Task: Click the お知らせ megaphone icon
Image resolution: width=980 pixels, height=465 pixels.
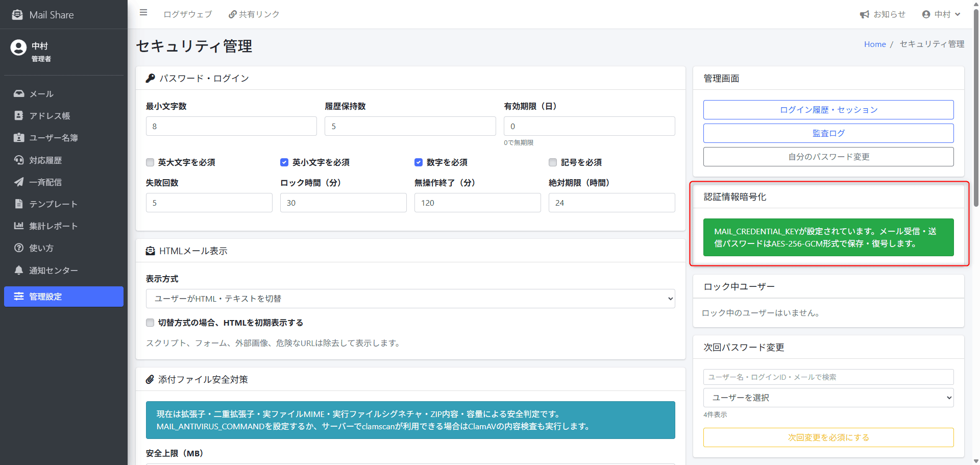Action: tap(864, 14)
